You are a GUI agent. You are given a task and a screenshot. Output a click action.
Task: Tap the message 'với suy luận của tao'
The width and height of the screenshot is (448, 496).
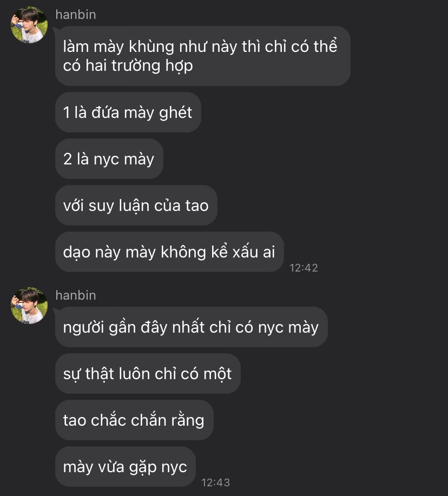coord(136,206)
